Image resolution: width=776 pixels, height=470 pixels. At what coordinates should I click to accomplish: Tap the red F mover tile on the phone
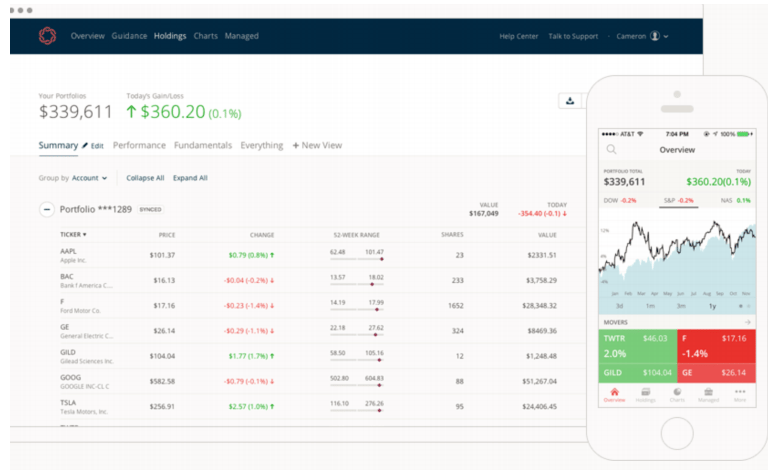pyautogui.click(x=716, y=346)
